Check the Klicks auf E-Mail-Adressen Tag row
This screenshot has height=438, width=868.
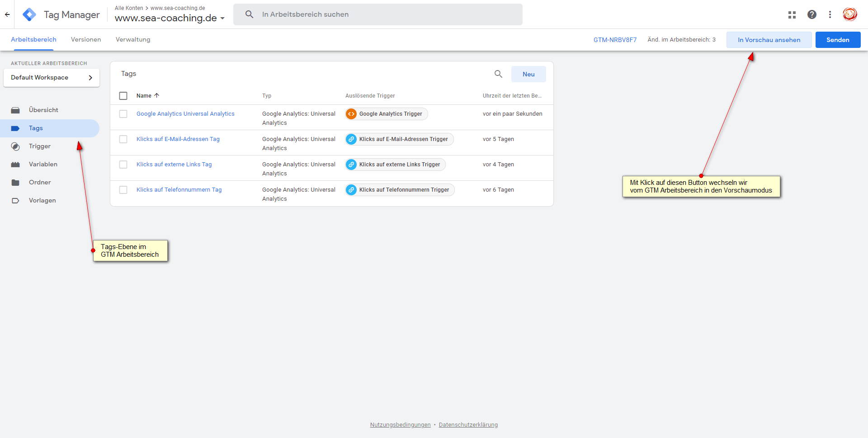(123, 139)
